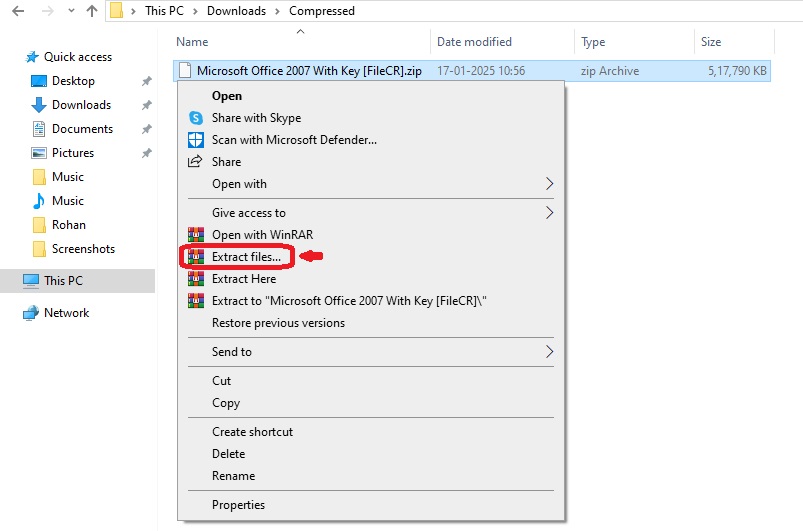803x531 pixels.
Task: Expand chevron before This PC breadcrumb
Action: point(133,11)
